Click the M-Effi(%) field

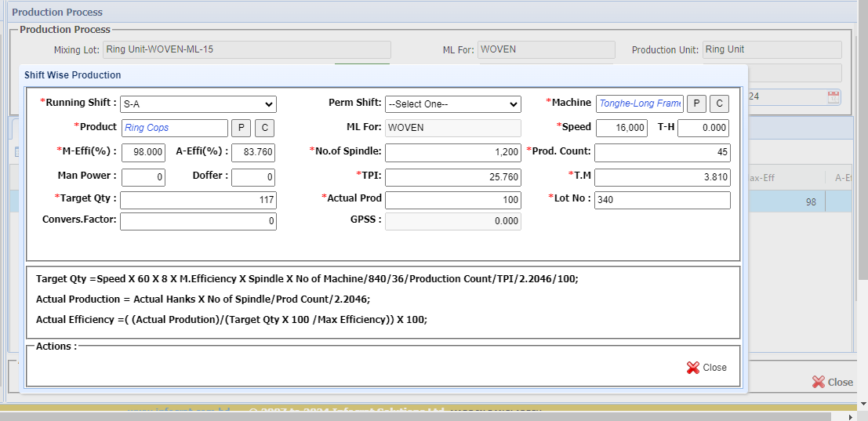tap(143, 153)
